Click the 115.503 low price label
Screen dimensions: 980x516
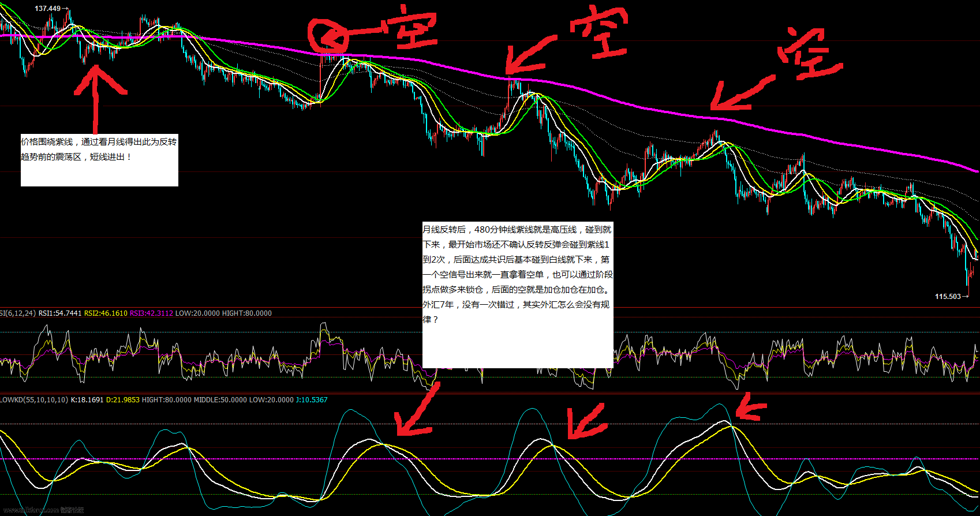tap(948, 297)
